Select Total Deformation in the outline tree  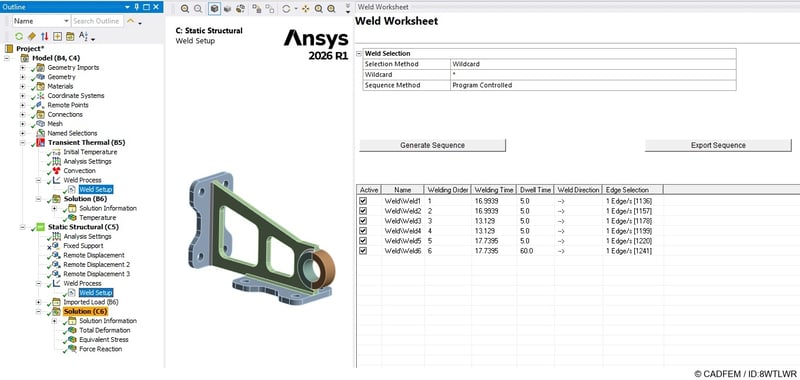[x=105, y=330]
